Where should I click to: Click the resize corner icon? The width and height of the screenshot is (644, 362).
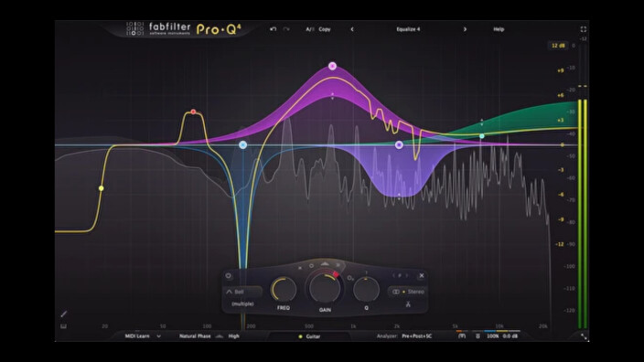point(584,336)
